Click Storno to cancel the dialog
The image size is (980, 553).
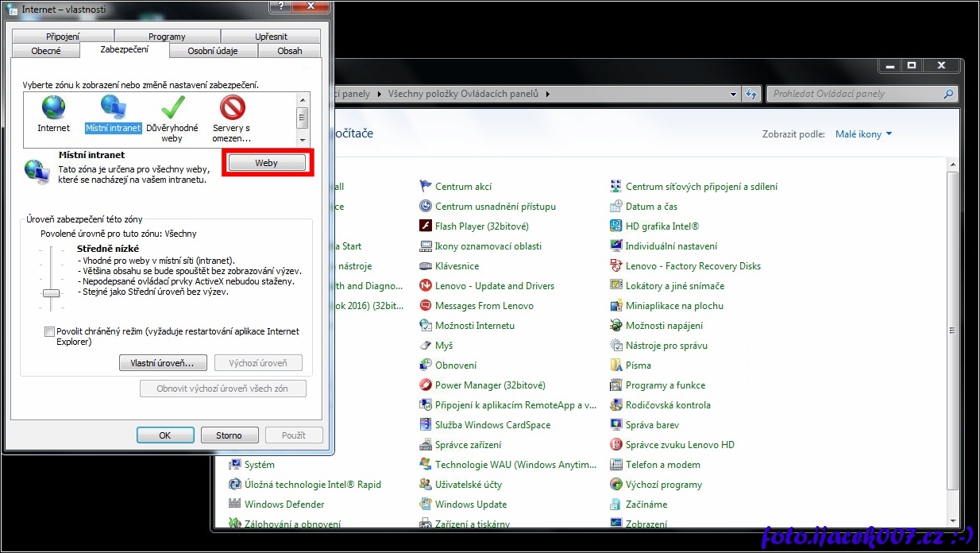pos(229,435)
